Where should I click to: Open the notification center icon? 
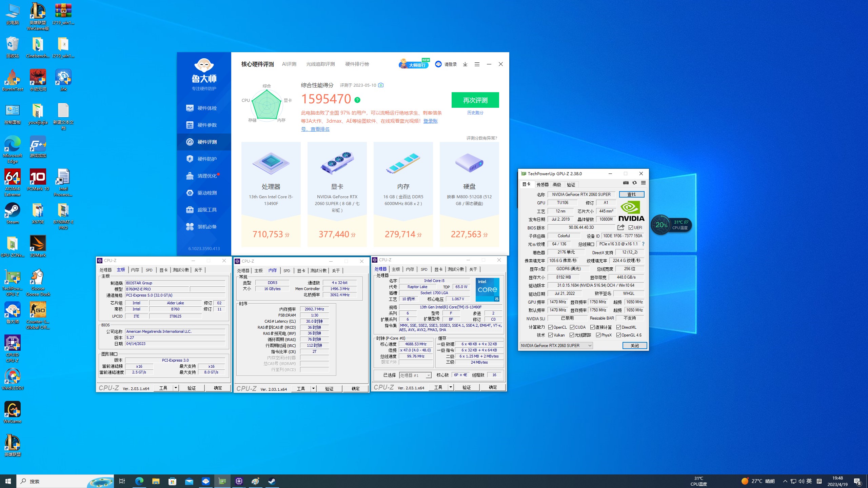[x=857, y=481]
